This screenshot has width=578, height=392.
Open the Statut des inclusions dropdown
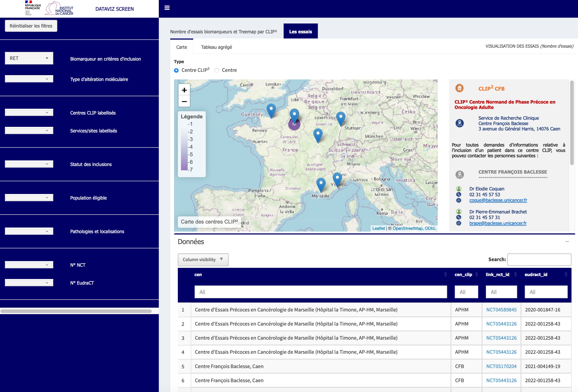coord(29,164)
